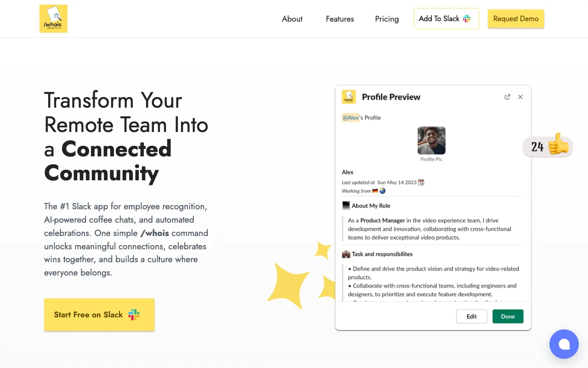Click the briefcase icon beside Task and responsibilites
The height and width of the screenshot is (368, 588).
coord(346,254)
